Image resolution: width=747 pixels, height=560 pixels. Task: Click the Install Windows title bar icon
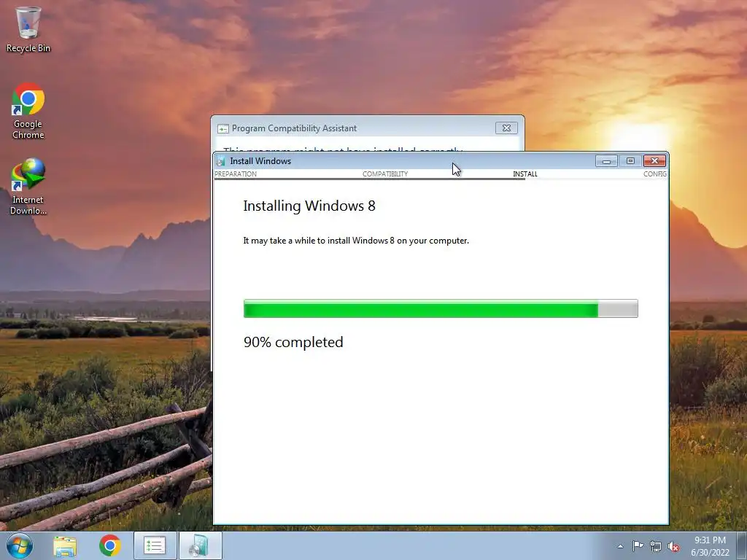click(x=220, y=161)
